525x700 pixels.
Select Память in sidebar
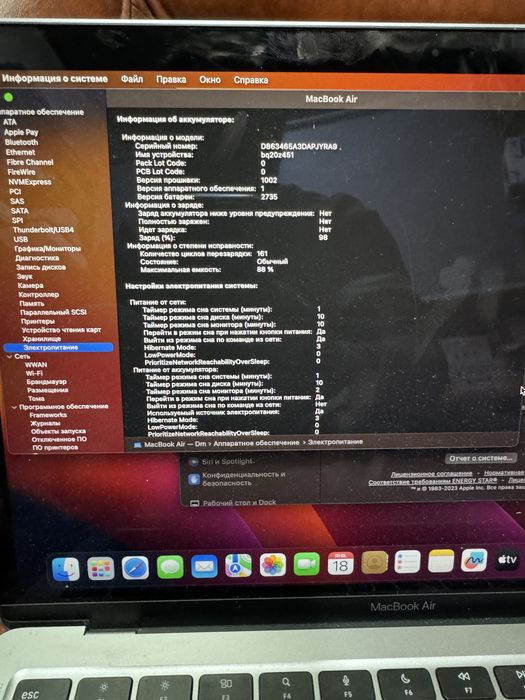(x=32, y=303)
